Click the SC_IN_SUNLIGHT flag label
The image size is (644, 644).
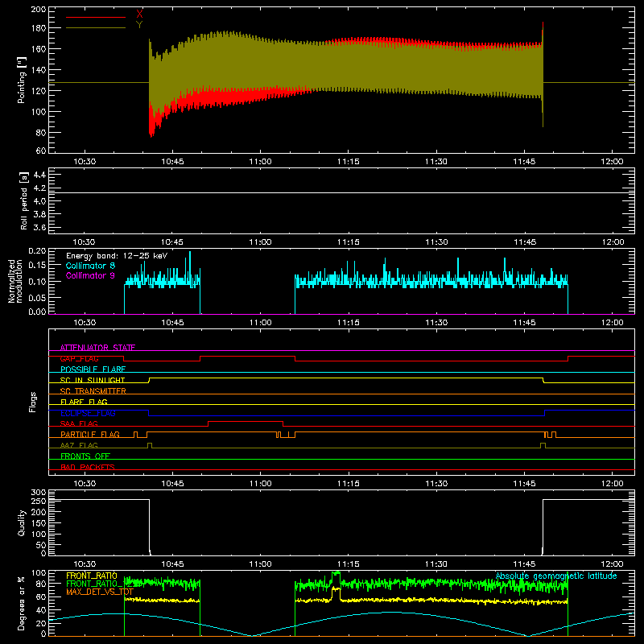(x=93, y=380)
